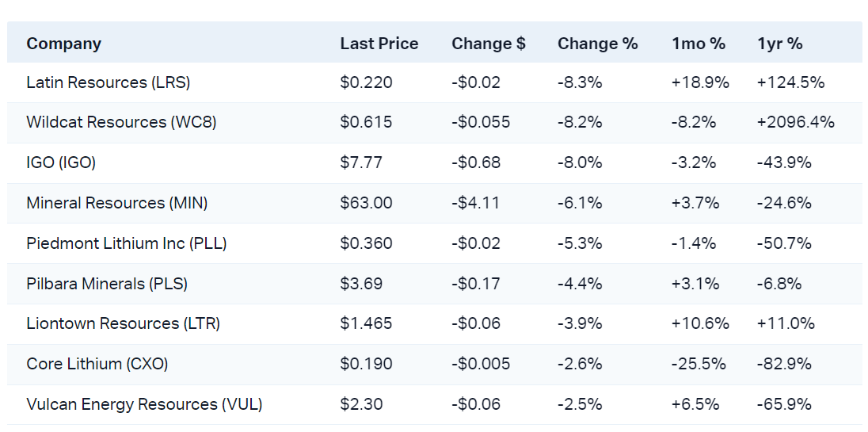Open Vulcan Energy Resources (VUL) link
The width and height of the screenshot is (868, 432).
tap(144, 404)
